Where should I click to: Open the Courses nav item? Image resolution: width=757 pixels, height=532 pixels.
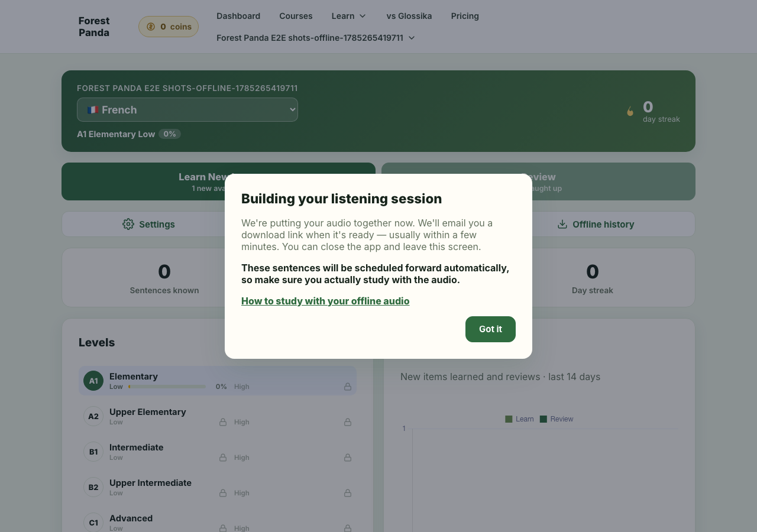(x=296, y=16)
